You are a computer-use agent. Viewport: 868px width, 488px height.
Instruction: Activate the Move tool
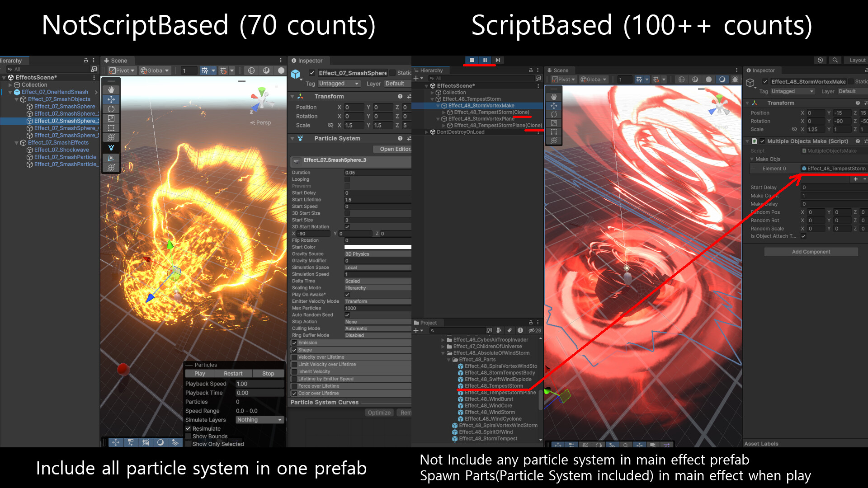pos(111,99)
